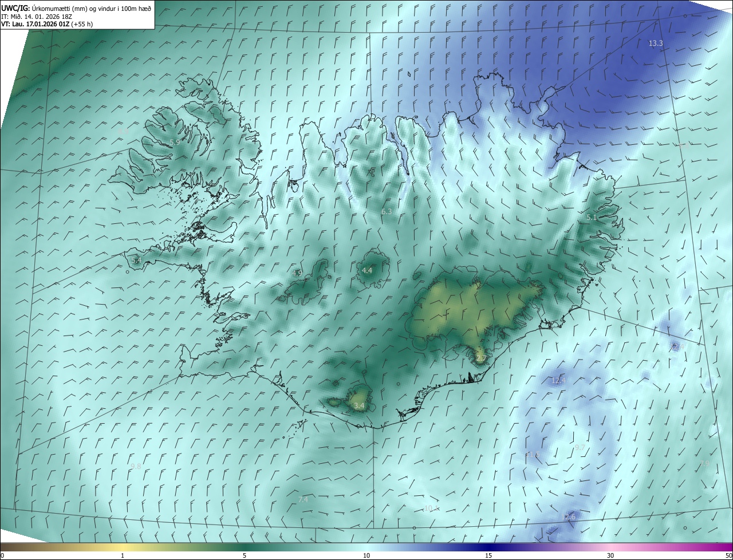Click the 4.4 value on the glacier

coord(367,270)
